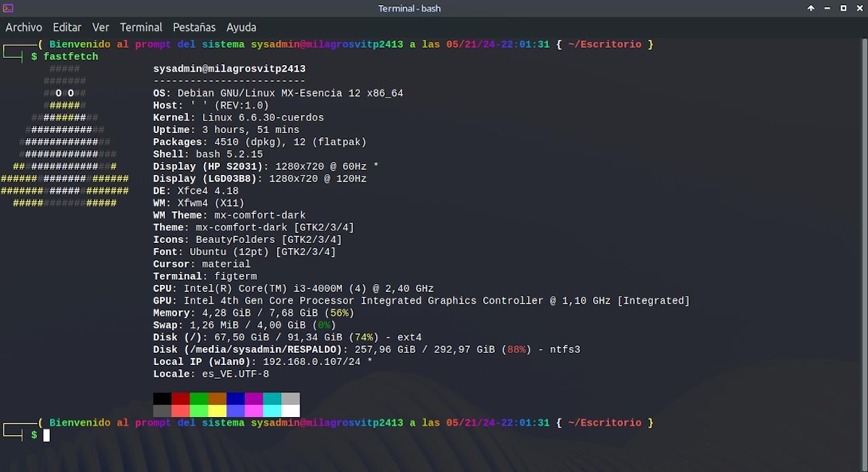Click the WM value 'Xfwm4 (X11)'

click(210, 203)
